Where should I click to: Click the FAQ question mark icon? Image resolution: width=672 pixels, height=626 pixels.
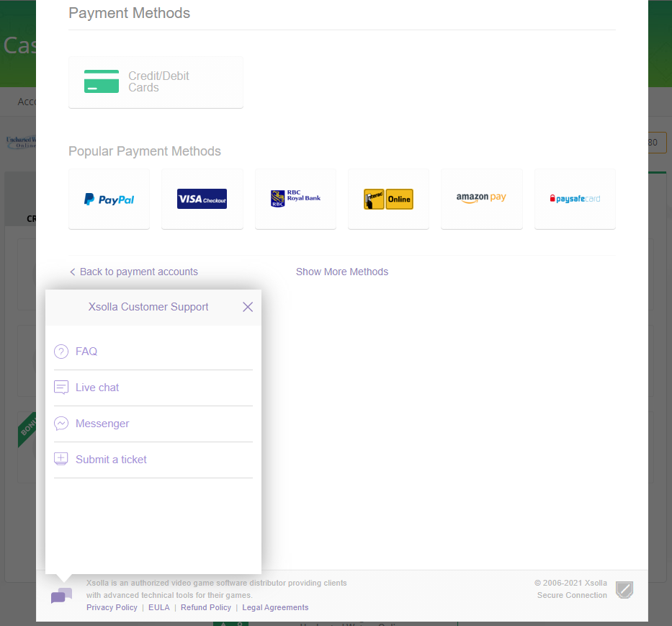61,352
